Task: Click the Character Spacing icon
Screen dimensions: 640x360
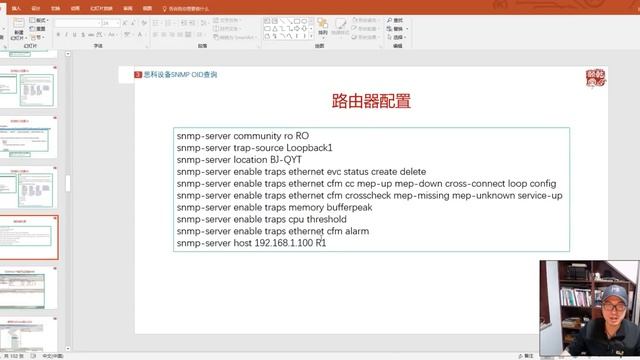Action: 100,35
